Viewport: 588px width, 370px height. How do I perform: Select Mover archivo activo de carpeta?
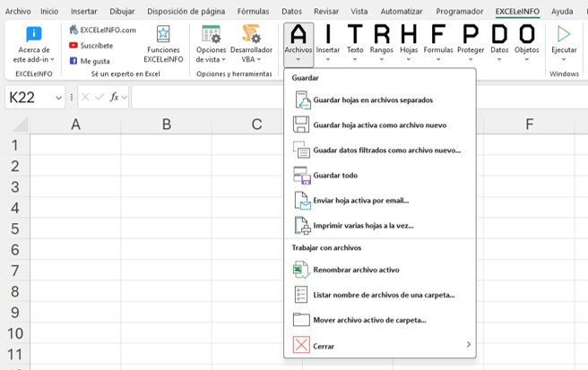point(380,320)
